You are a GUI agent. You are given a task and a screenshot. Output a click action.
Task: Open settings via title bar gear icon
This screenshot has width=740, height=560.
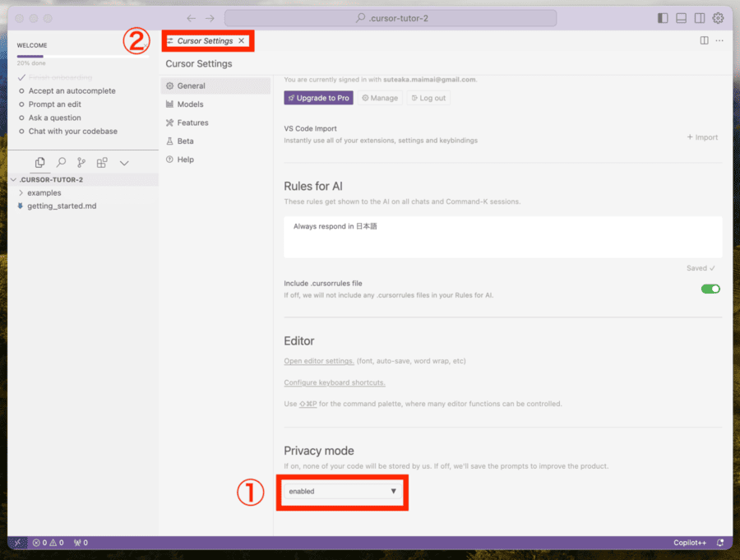tap(718, 18)
